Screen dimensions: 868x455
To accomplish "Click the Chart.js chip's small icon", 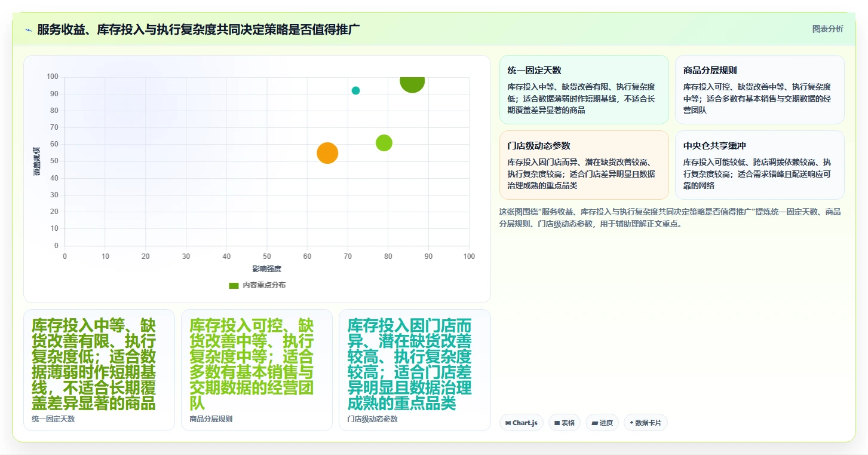I will coord(508,423).
